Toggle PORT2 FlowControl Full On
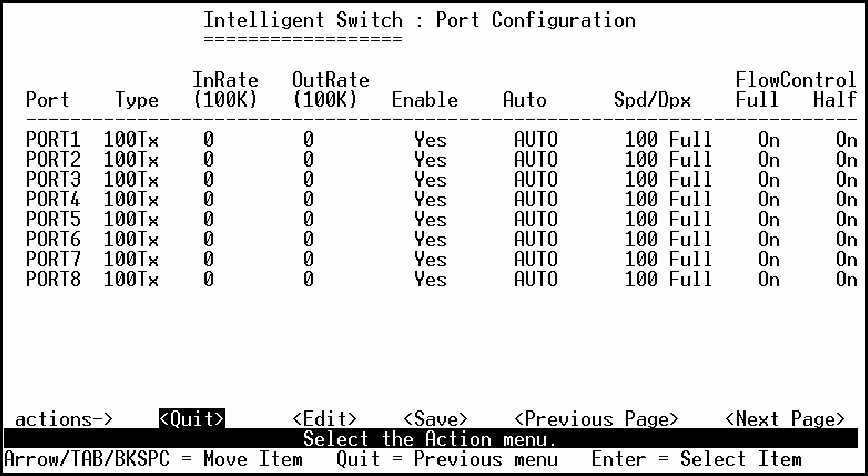The height and width of the screenshot is (476, 868). click(x=768, y=160)
